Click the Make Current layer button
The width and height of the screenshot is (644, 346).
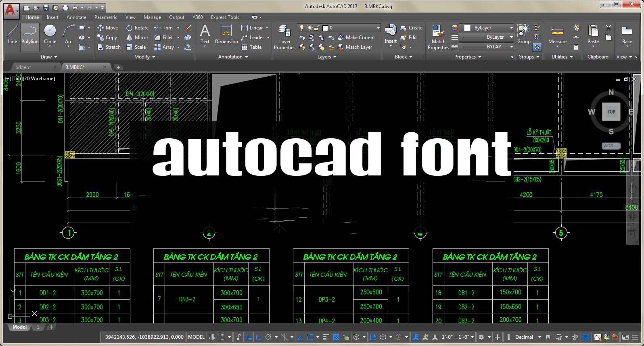tap(356, 38)
